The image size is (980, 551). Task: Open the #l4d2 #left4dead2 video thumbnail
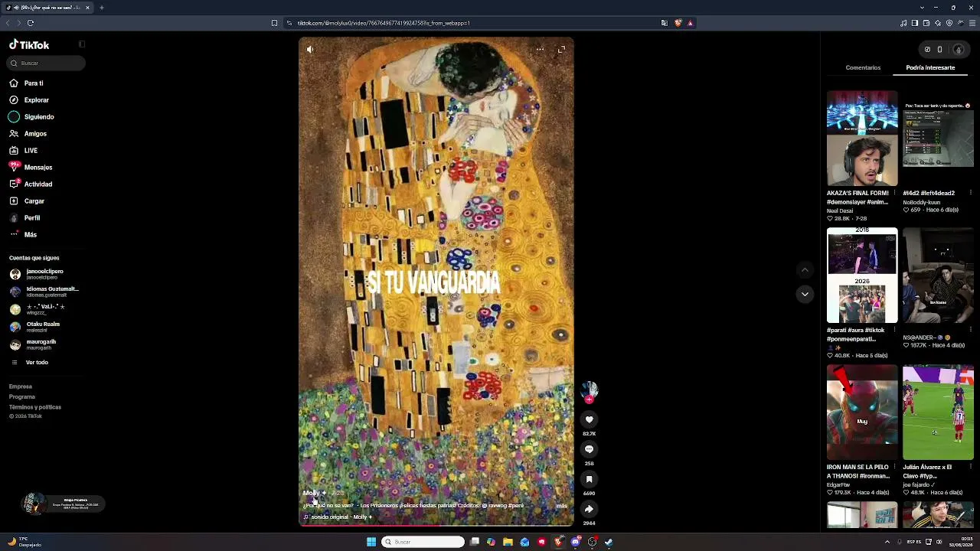click(x=938, y=138)
